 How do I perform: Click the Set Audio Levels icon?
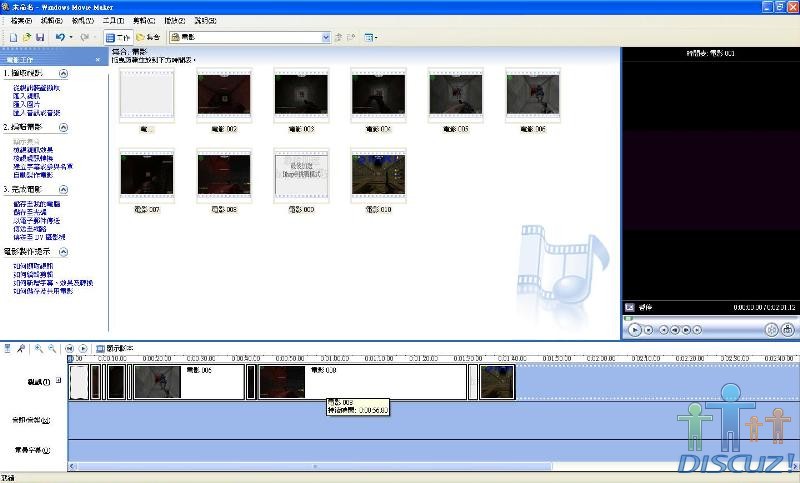click(x=7, y=348)
